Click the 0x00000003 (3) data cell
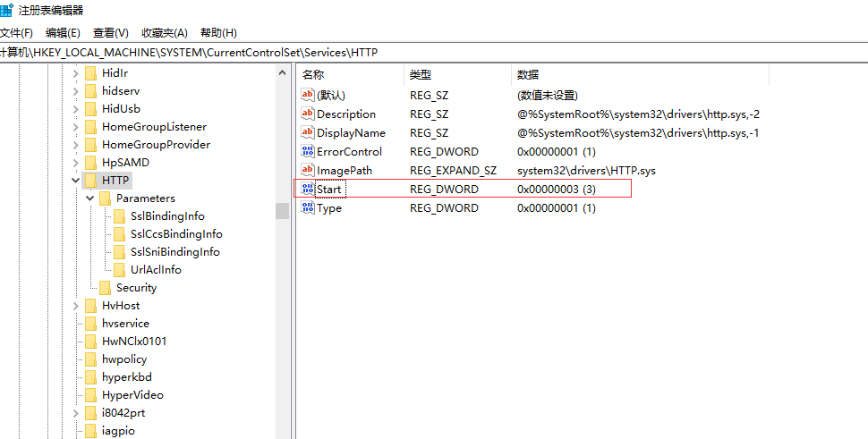Screen dimensions: 868x439 click(557, 189)
